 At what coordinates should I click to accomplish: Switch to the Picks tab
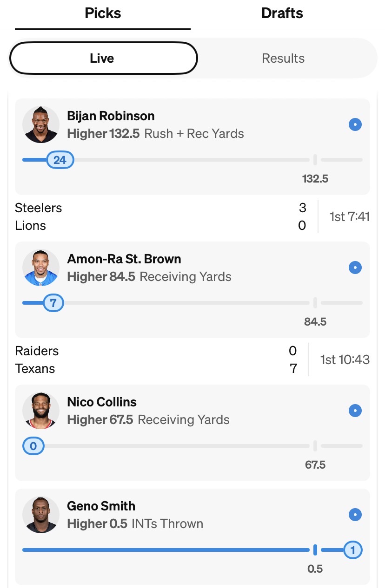pyautogui.click(x=103, y=13)
